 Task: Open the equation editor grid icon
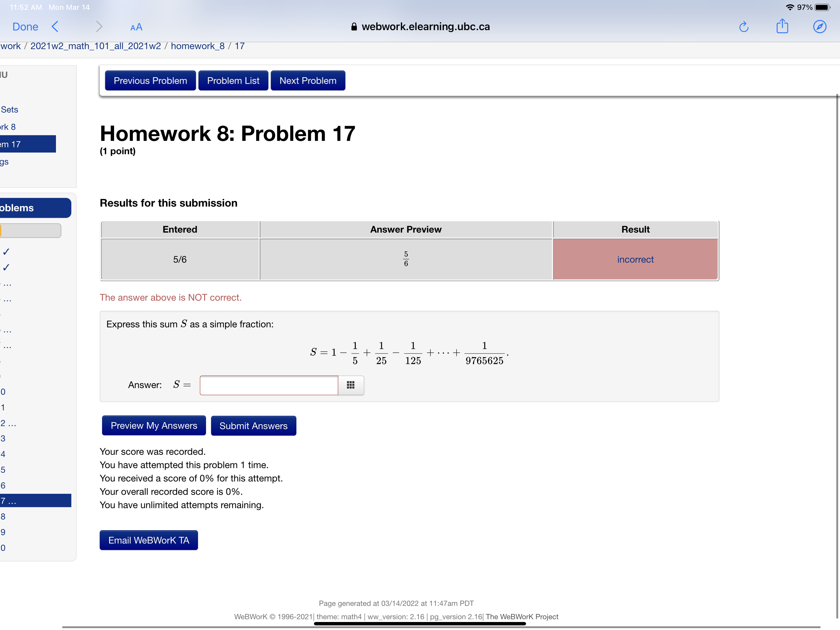click(351, 385)
